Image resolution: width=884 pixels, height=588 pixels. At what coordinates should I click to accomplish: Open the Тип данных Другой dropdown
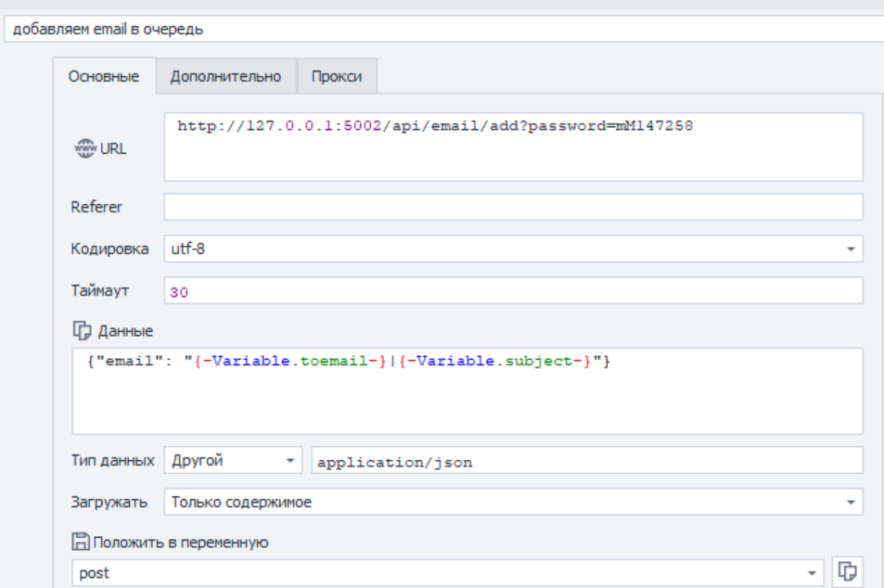[290, 460]
